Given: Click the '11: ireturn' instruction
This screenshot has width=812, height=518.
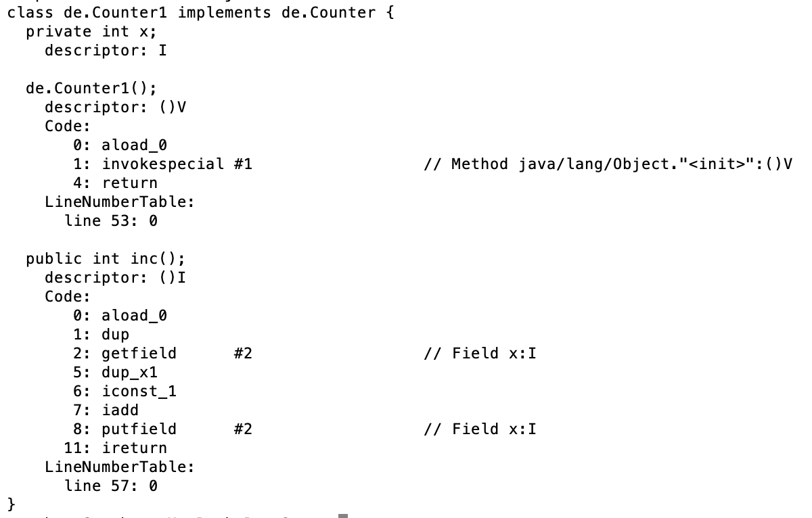Looking at the screenshot, I should 115,448.
